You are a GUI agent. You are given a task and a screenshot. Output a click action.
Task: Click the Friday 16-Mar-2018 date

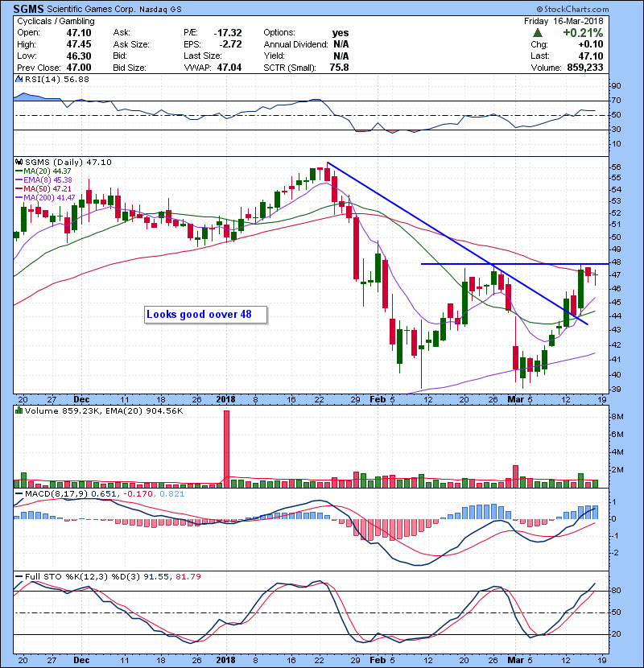(563, 21)
